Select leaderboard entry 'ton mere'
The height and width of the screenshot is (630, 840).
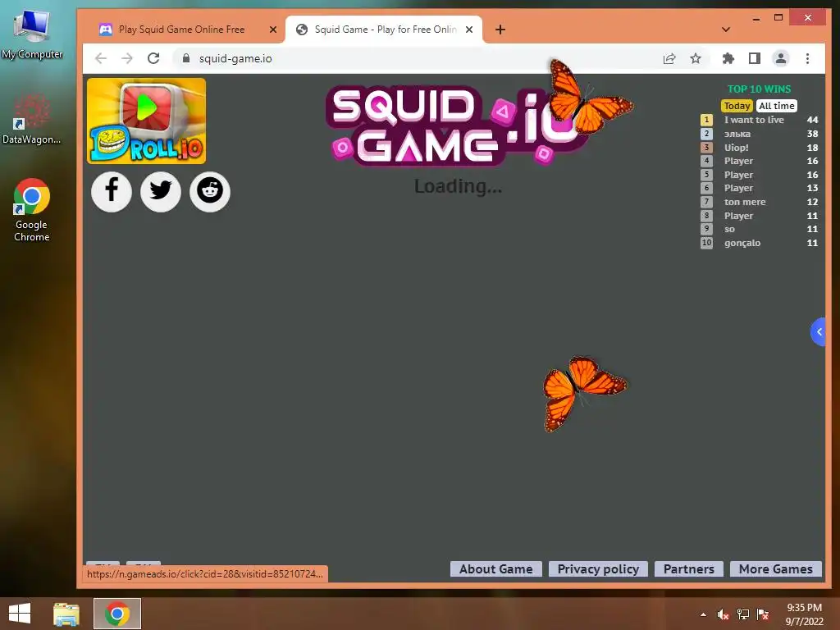tap(759, 202)
